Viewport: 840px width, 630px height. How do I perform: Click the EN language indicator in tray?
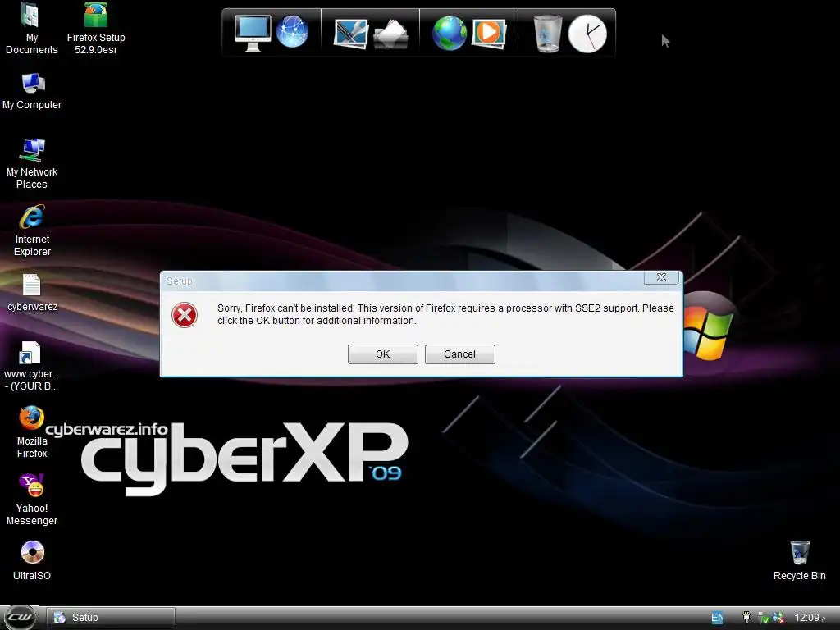point(717,618)
